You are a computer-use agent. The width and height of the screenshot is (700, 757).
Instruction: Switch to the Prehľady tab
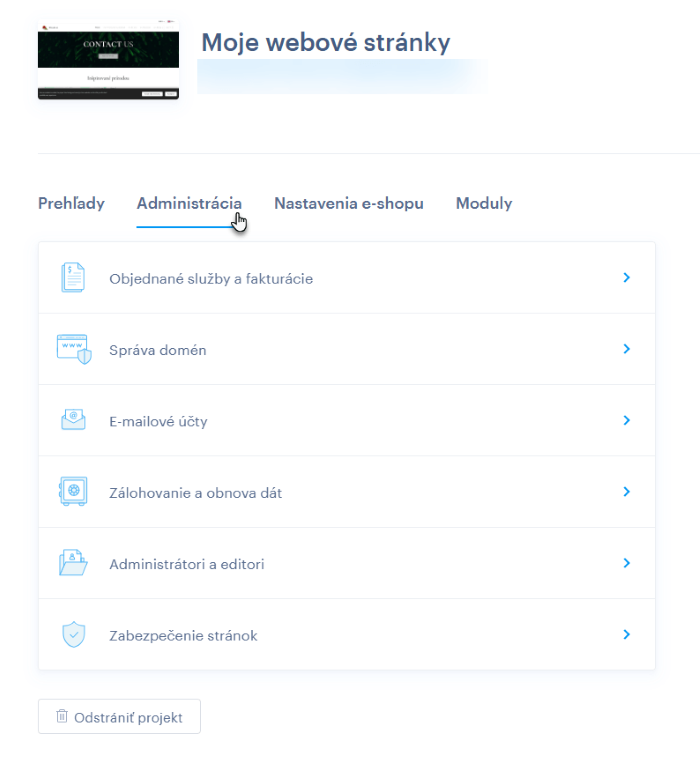[x=71, y=204]
